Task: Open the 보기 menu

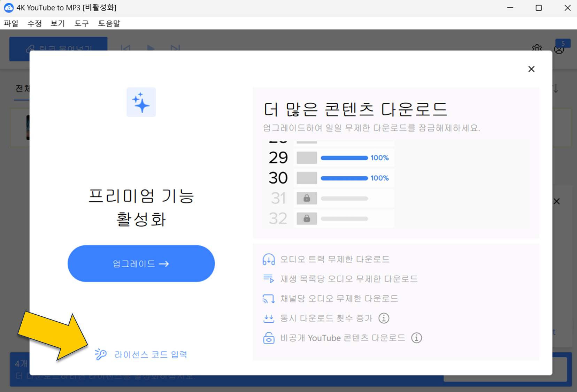Action: [58, 23]
